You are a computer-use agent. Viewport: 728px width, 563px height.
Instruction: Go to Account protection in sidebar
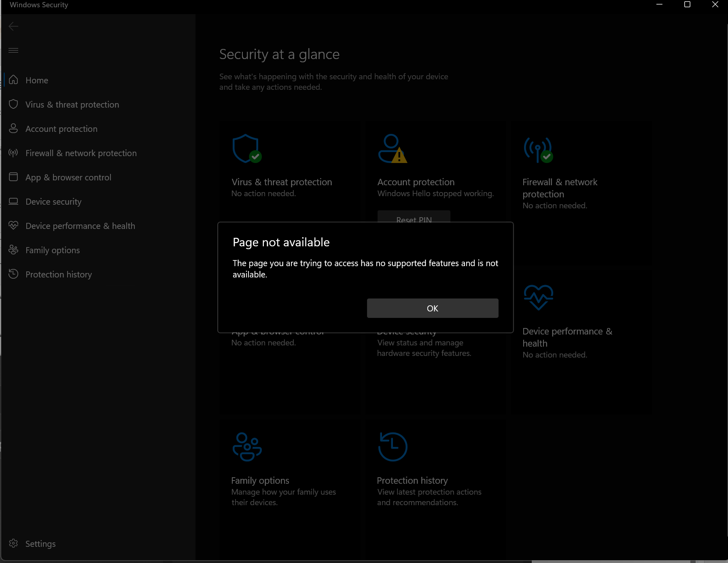pyautogui.click(x=62, y=129)
